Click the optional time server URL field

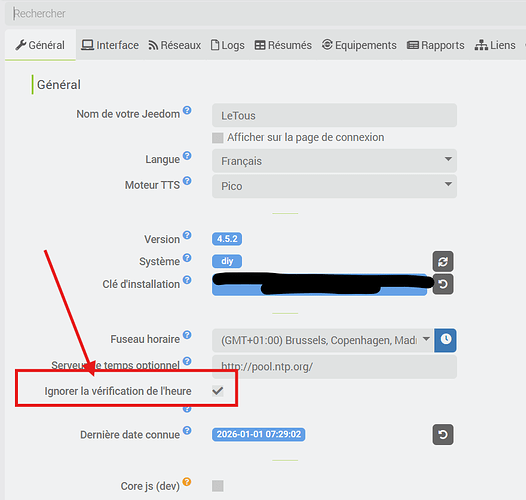point(334,367)
